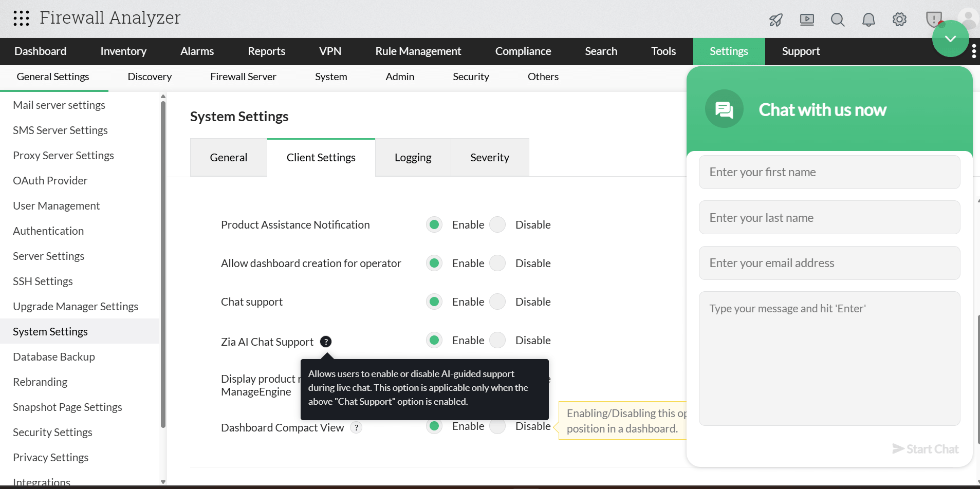Image resolution: width=980 pixels, height=489 pixels.
Task: Open the Dashboard main menu
Action: click(x=41, y=51)
